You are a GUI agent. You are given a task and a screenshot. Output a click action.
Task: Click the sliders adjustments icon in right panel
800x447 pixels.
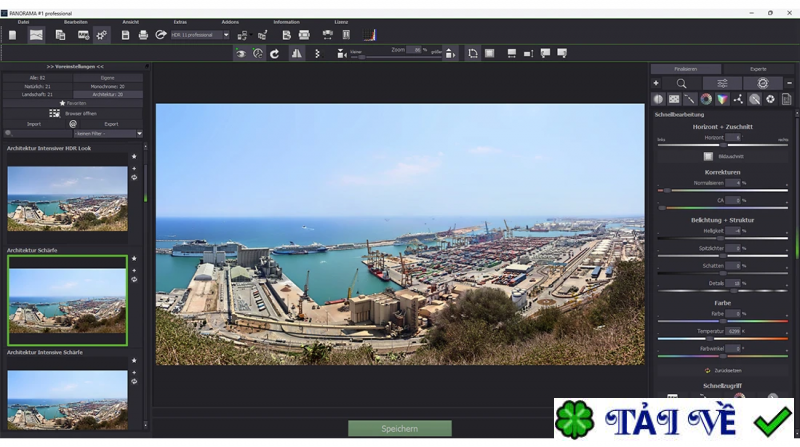[x=722, y=84]
